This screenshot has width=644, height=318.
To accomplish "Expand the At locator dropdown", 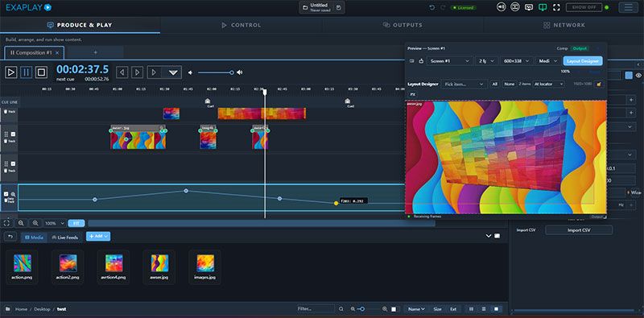I will [548, 85].
